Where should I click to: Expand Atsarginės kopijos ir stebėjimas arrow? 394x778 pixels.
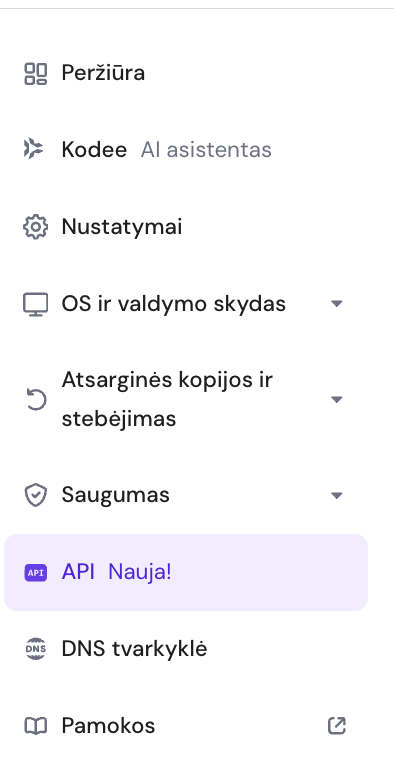[x=337, y=399]
